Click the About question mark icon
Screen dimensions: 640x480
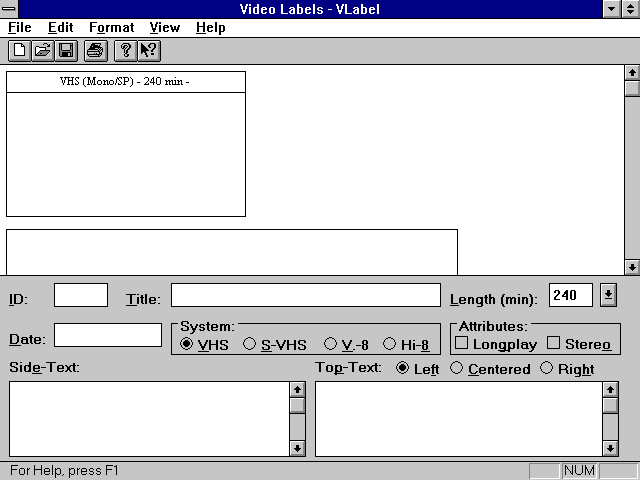coord(126,50)
